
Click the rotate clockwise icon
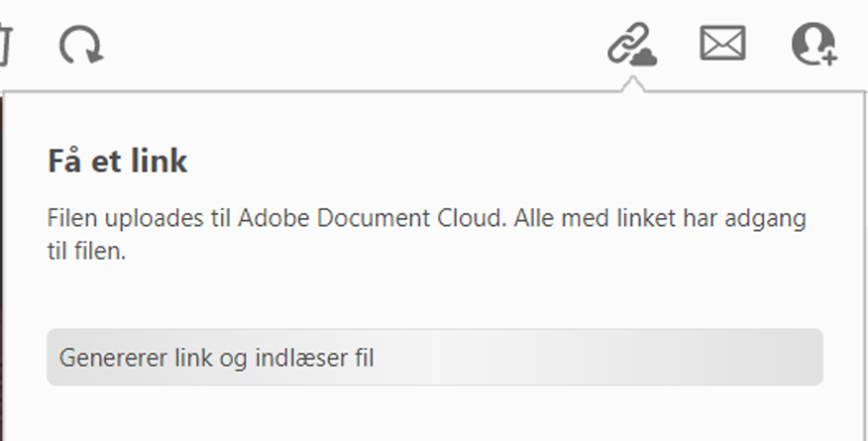point(81,45)
